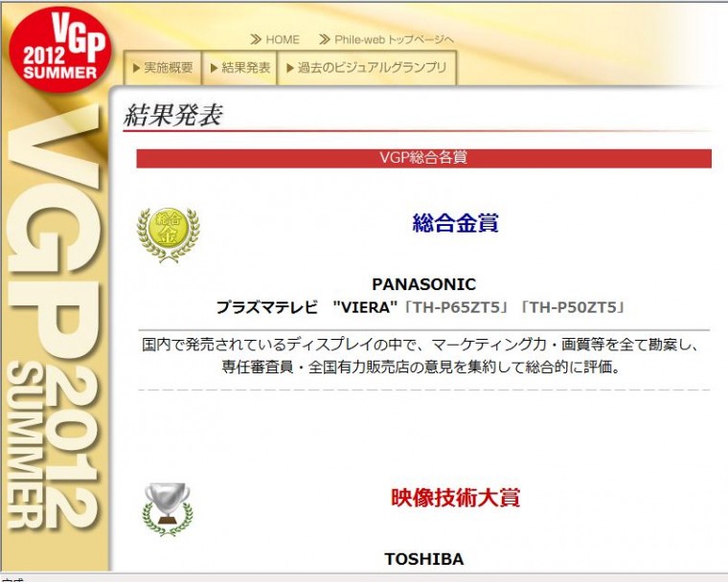Open Phile-web トップページへ link

[x=395, y=40]
